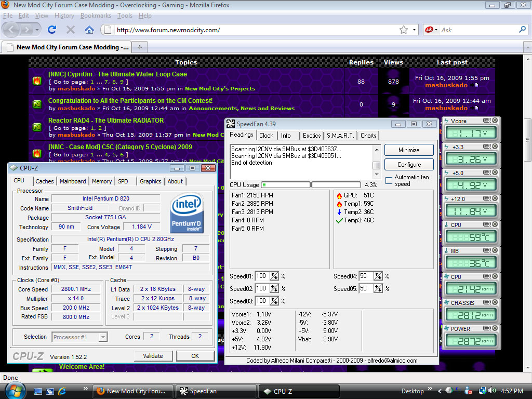Open the Firefox History menu

[x=64, y=16]
